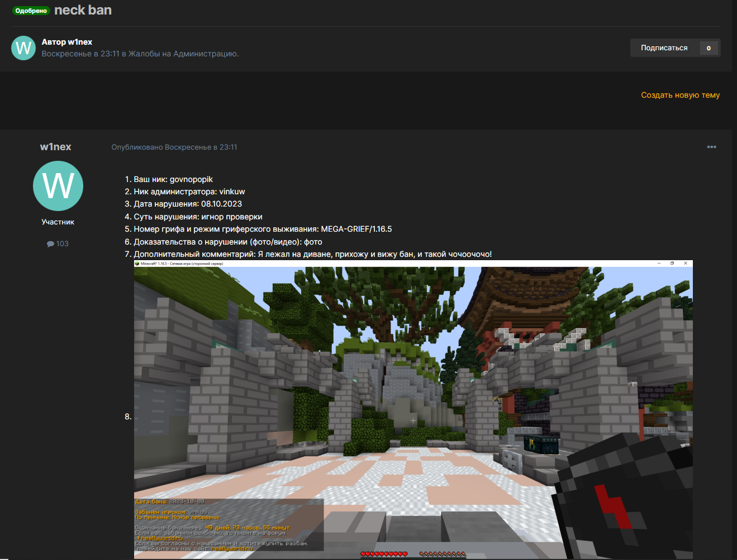Viewport: 737px width, 560px height.
Task: Open the permalink Опубликовано Воскресенье в 23:11
Action: click(x=174, y=147)
